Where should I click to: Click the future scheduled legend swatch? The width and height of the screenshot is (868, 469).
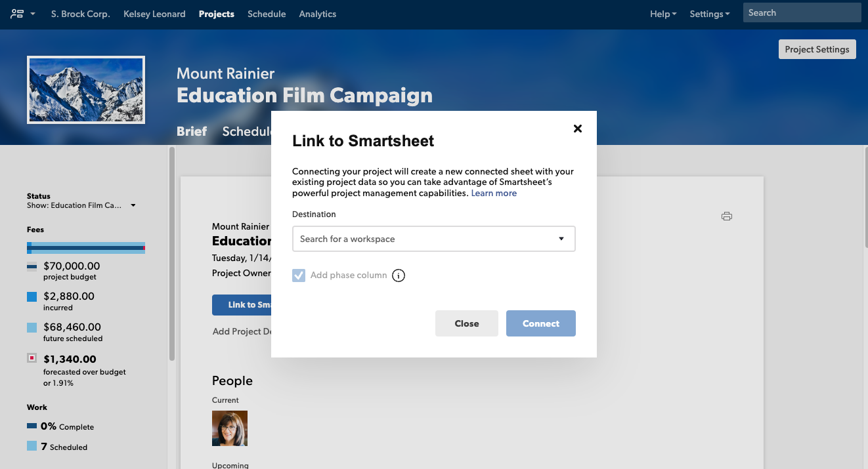tap(32, 327)
